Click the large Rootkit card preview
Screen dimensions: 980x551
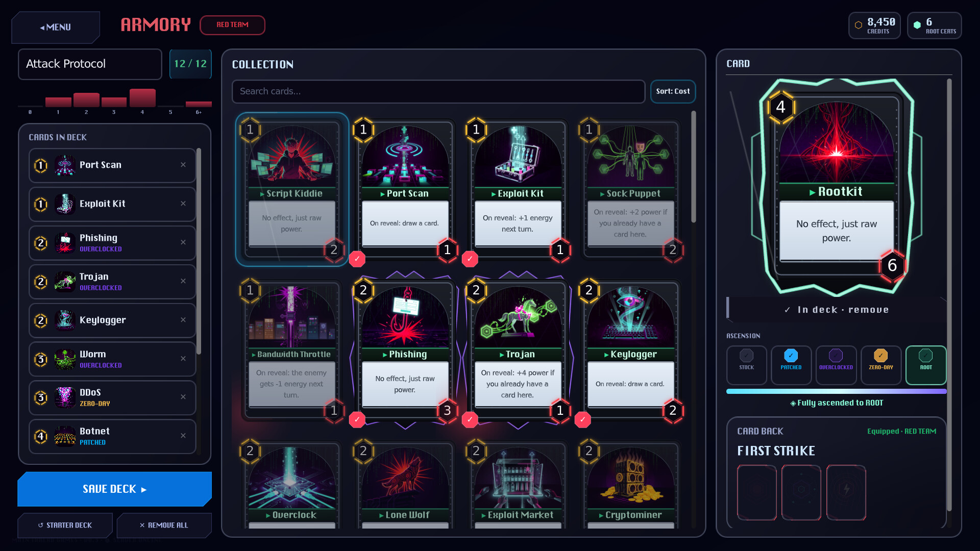tap(837, 187)
